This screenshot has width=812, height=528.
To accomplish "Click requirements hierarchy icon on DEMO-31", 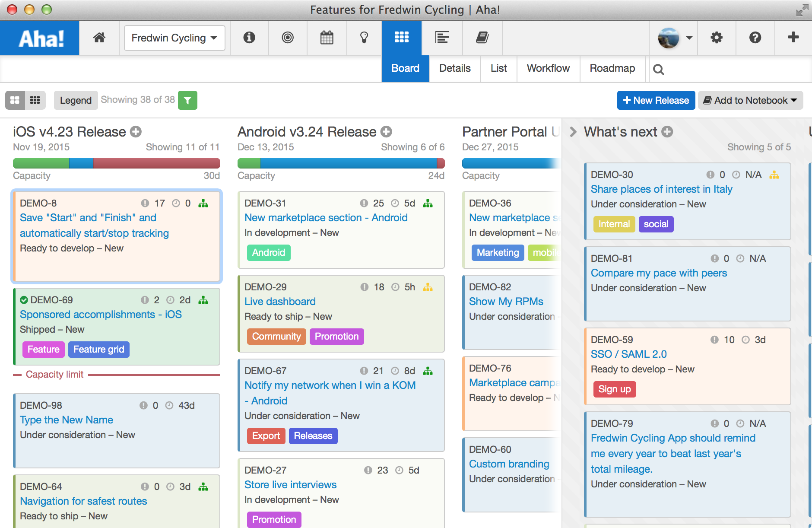I will coord(428,203).
